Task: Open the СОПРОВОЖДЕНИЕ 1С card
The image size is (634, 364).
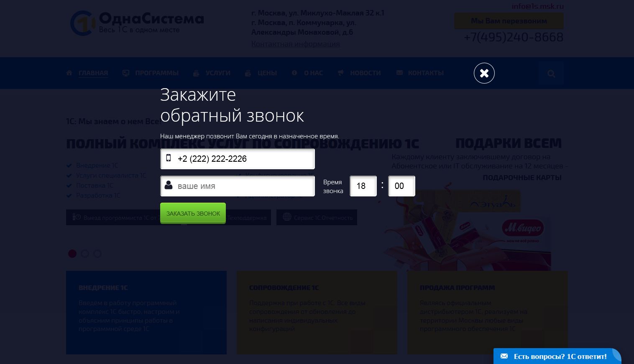Action: 317,313
